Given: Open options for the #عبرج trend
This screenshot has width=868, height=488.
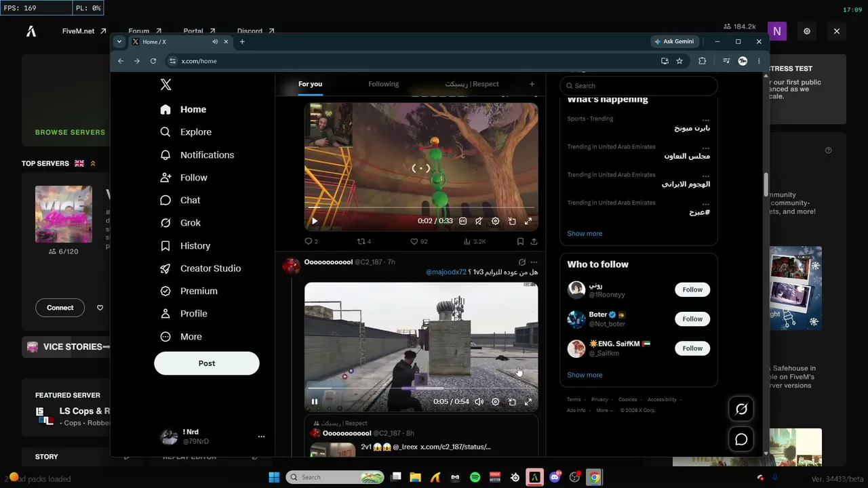Looking at the screenshot, I should click(706, 203).
